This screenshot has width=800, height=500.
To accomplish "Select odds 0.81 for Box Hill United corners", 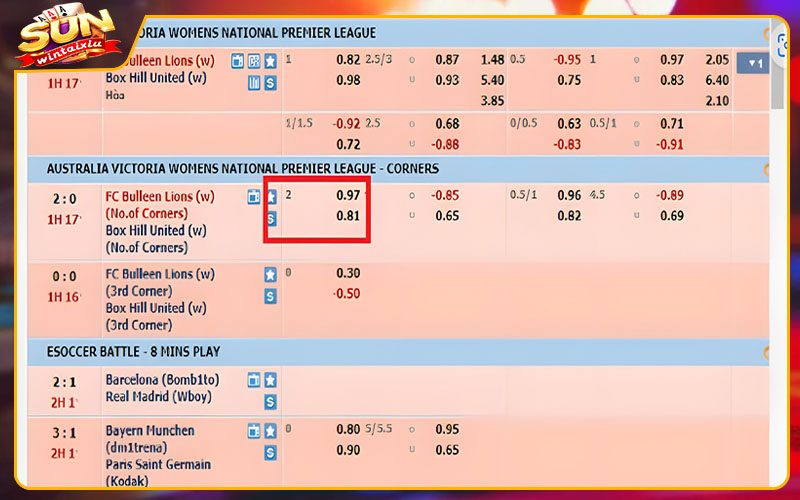I will pyautogui.click(x=347, y=216).
